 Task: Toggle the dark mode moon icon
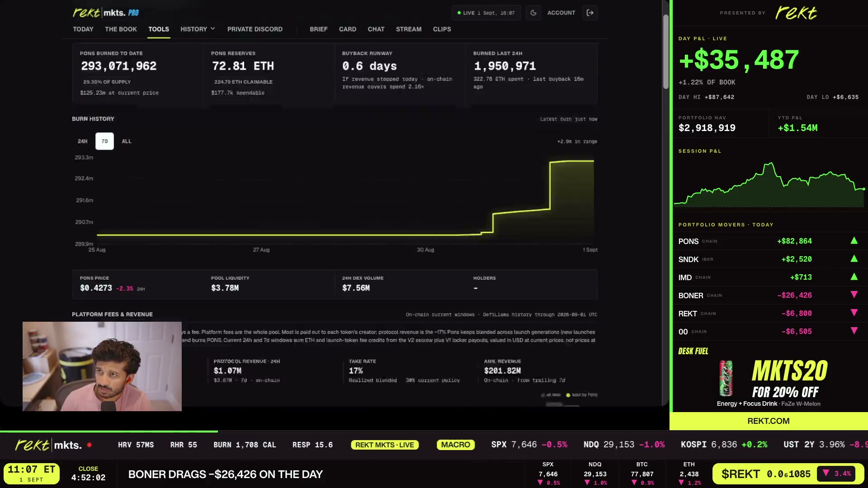coord(533,13)
